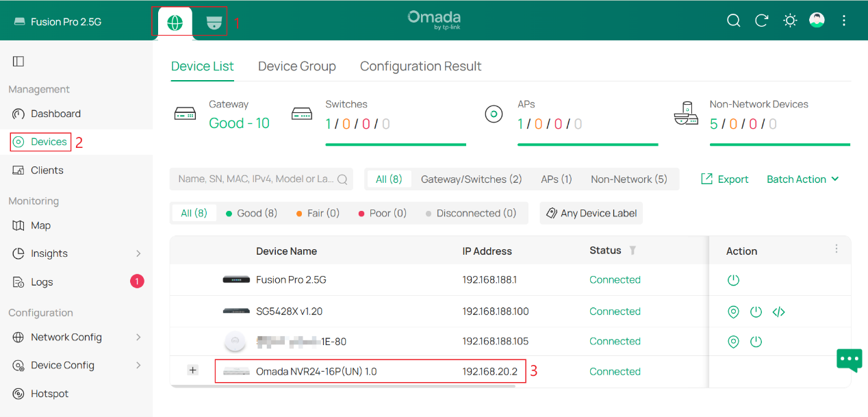Open the user account avatar

(x=817, y=20)
